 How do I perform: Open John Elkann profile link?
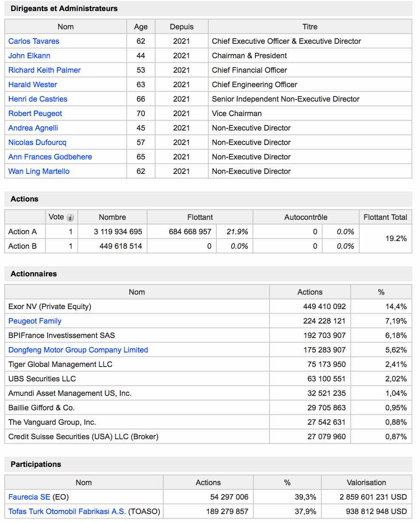(x=29, y=56)
